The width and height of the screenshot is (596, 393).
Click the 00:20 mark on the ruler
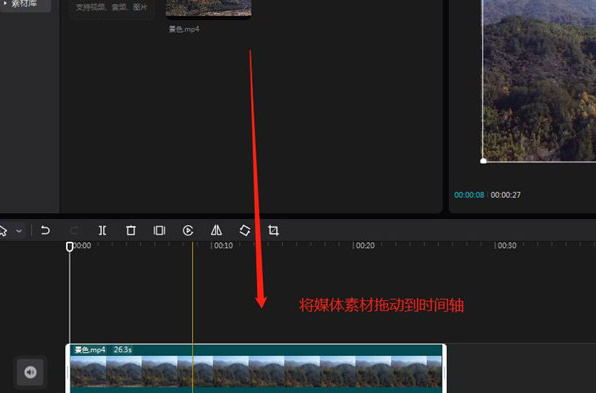tap(365, 246)
